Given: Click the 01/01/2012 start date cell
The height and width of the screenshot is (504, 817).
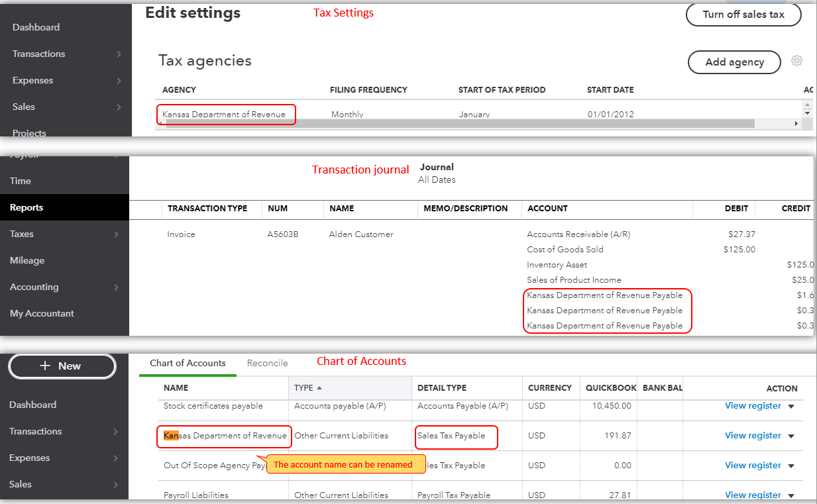Looking at the screenshot, I should click(x=611, y=114).
